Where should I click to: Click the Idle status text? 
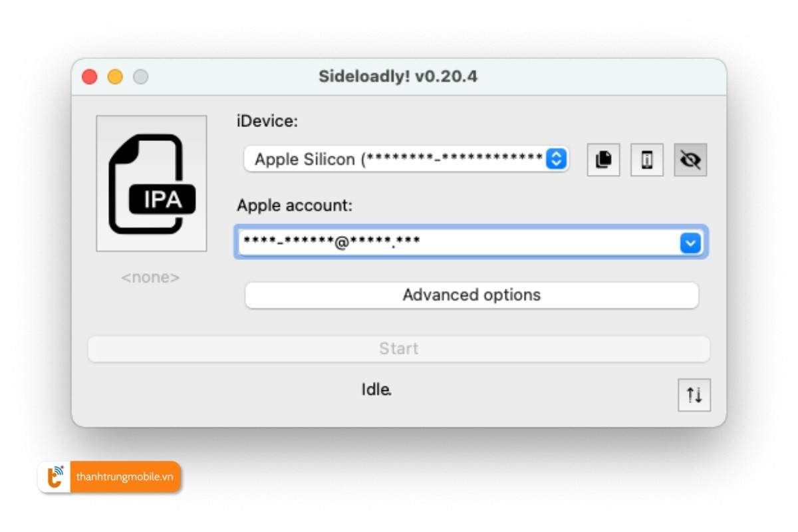point(376,389)
